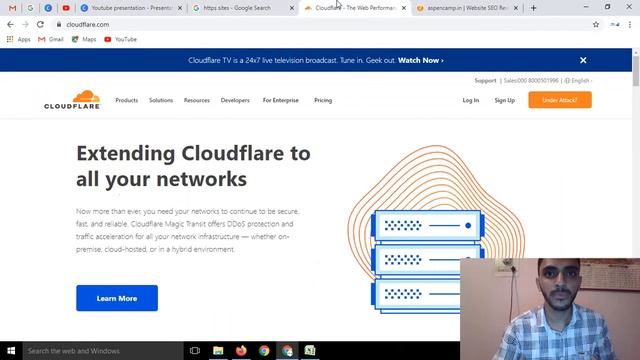
Task: Switch to the Youtube presentation tab
Action: 131,8
